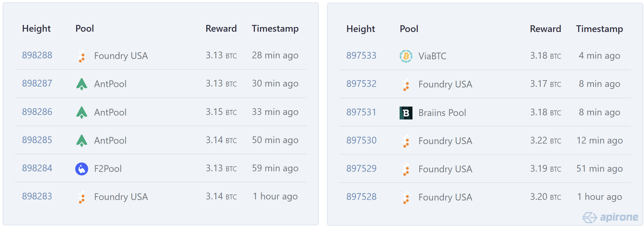The image size is (644, 227).
Task: Select the Foundry USA pool icon for block 898288
Action: click(82, 56)
